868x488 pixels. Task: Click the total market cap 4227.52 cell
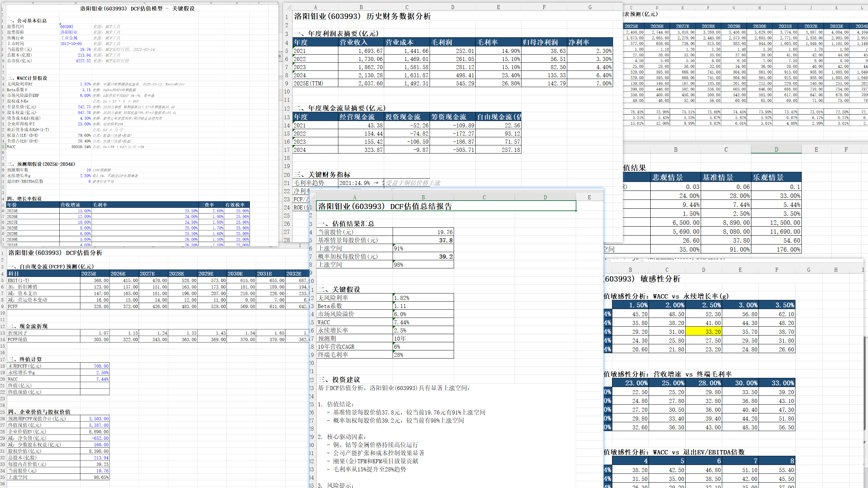point(76,61)
